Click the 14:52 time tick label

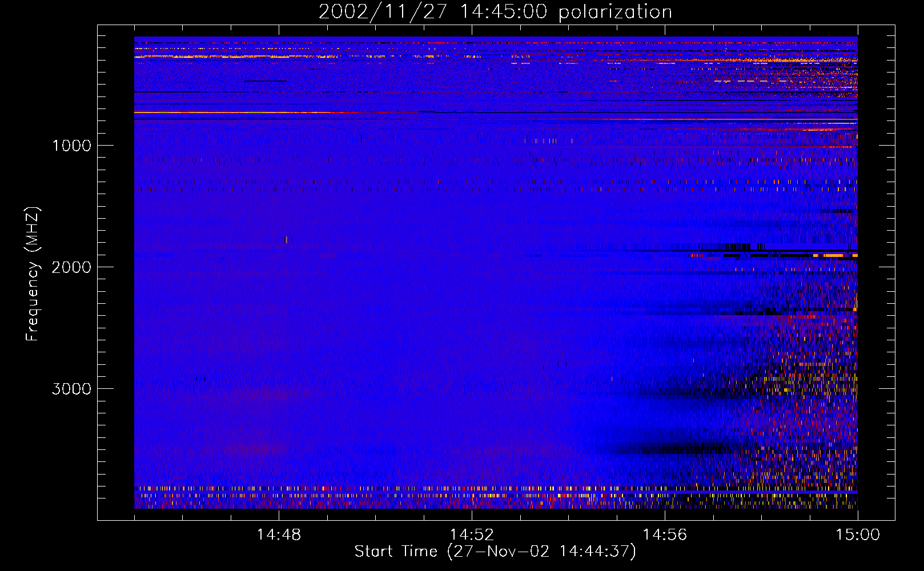[x=472, y=535]
